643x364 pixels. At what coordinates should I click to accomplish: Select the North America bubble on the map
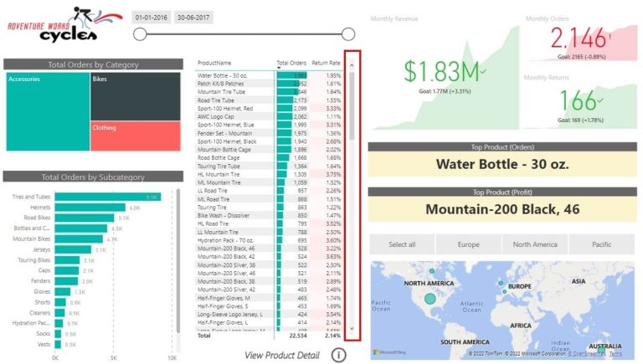tap(430, 299)
